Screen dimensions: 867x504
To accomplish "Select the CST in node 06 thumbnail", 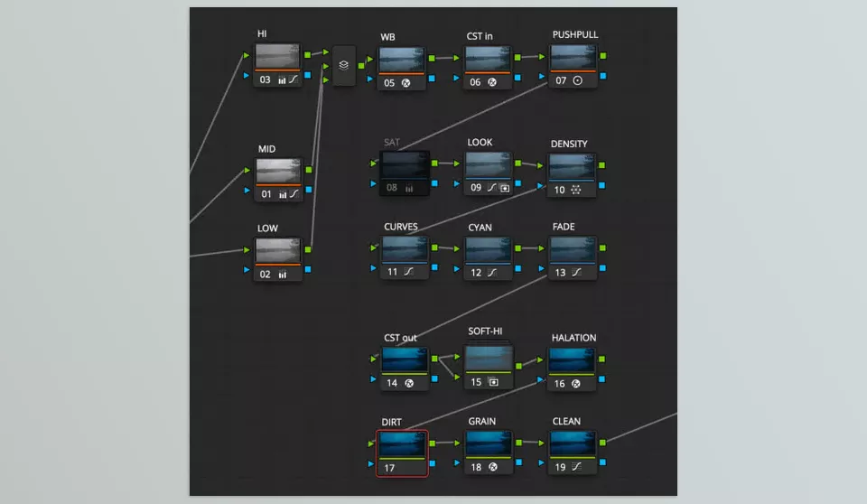I will (x=488, y=60).
